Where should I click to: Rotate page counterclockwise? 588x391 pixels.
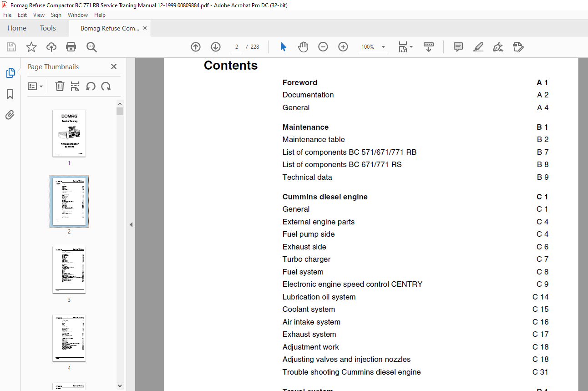tap(91, 86)
